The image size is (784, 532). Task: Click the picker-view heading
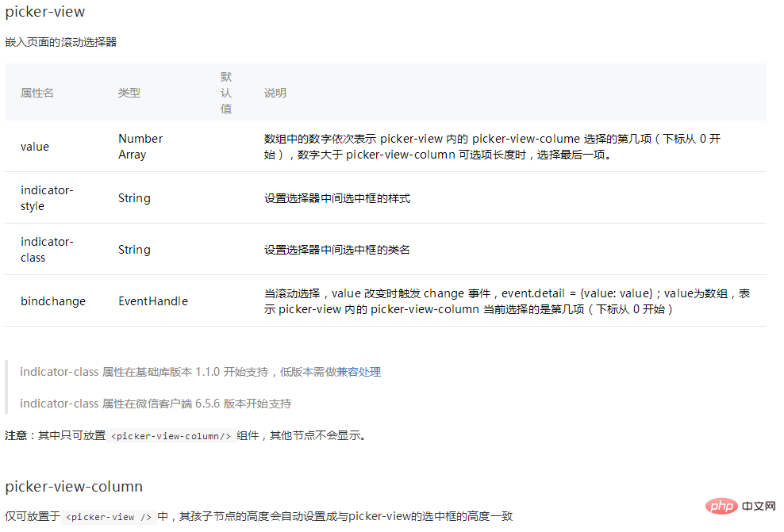(x=44, y=12)
